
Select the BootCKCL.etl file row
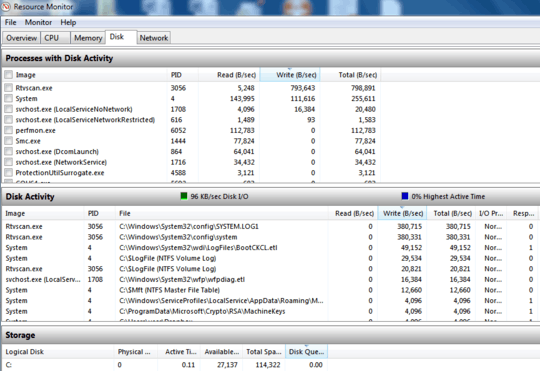pos(270,248)
